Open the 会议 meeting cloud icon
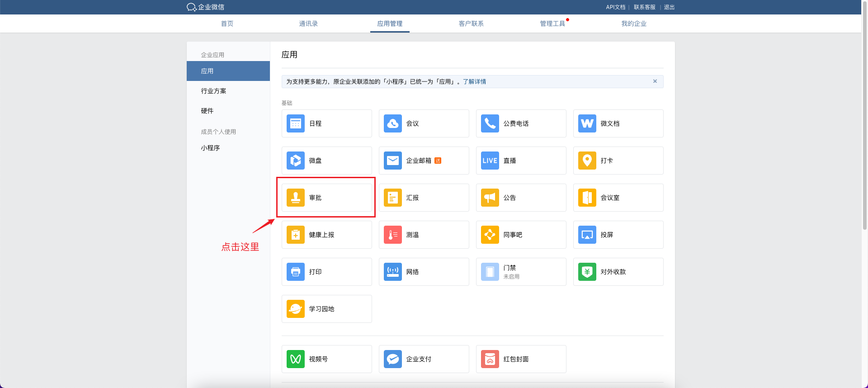Screen dimensions: 868x388 (x=393, y=123)
